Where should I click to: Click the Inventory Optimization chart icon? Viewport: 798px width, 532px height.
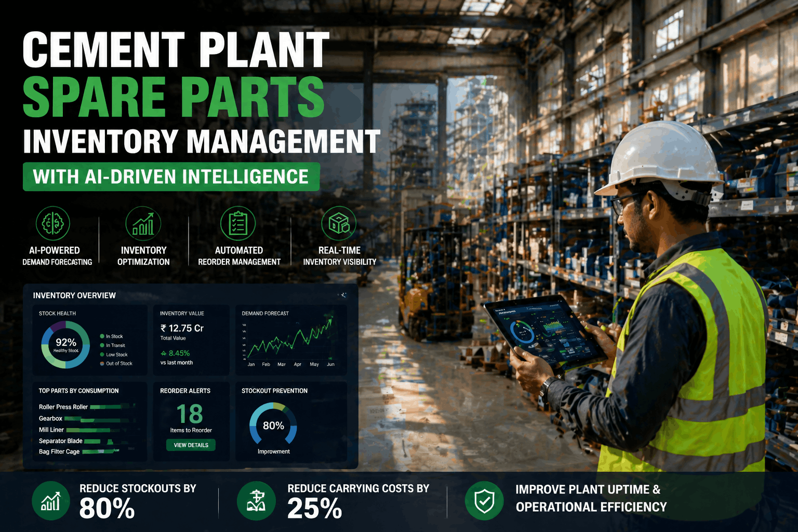143,222
